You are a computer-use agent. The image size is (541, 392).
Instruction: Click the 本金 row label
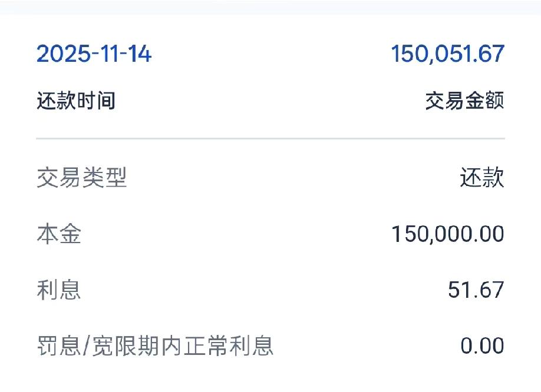[x=59, y=234]
